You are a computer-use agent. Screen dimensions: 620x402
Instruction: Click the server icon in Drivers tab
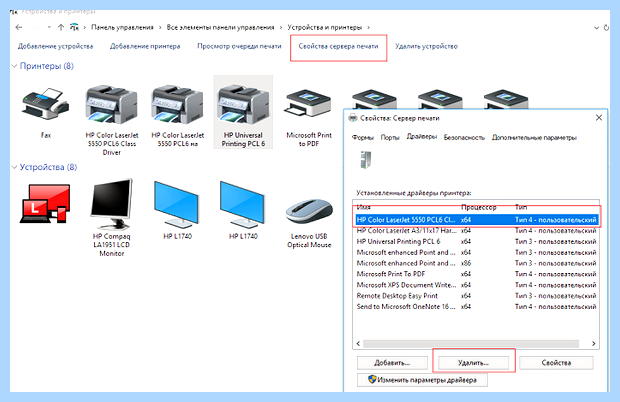[x=365, y=160]
